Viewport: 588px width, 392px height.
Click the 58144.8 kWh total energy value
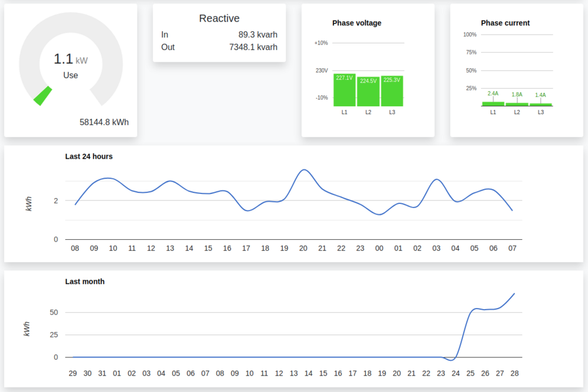pos(104,122)
